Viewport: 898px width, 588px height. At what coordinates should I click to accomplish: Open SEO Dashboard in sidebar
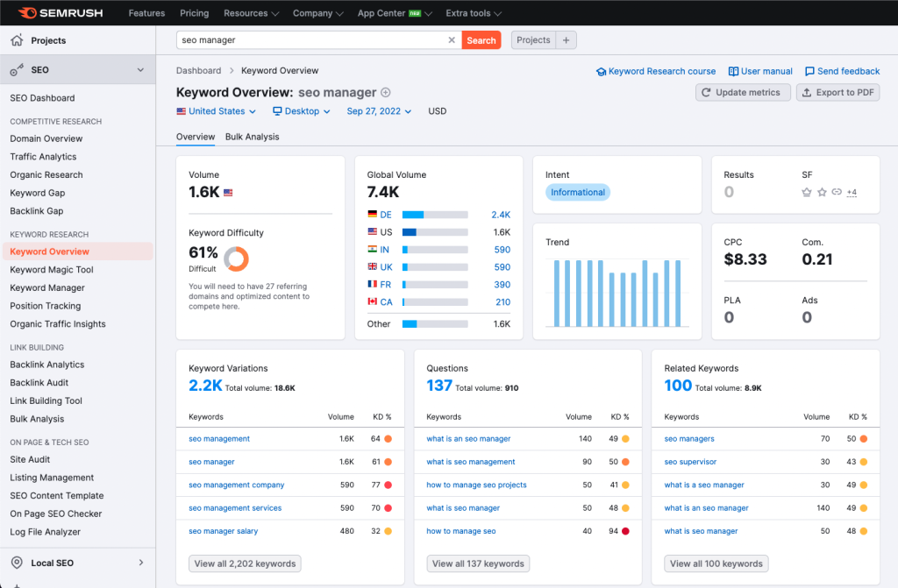coord(42,98)
